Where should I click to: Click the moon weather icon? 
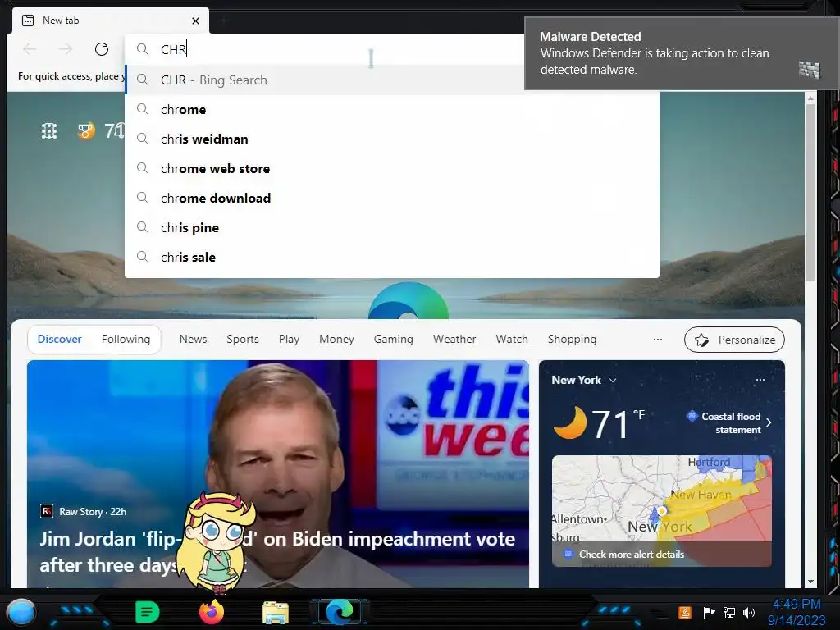point(570,422)
